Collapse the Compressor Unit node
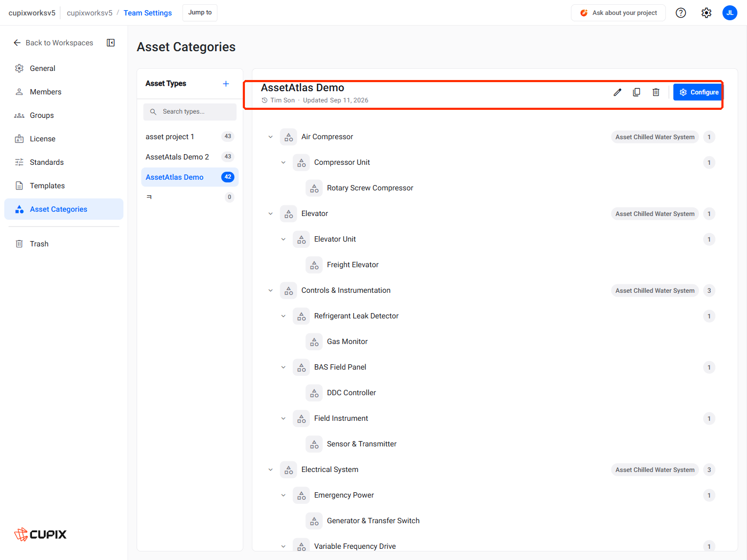This screenshot has height=560, width=747. pos(283,163)
